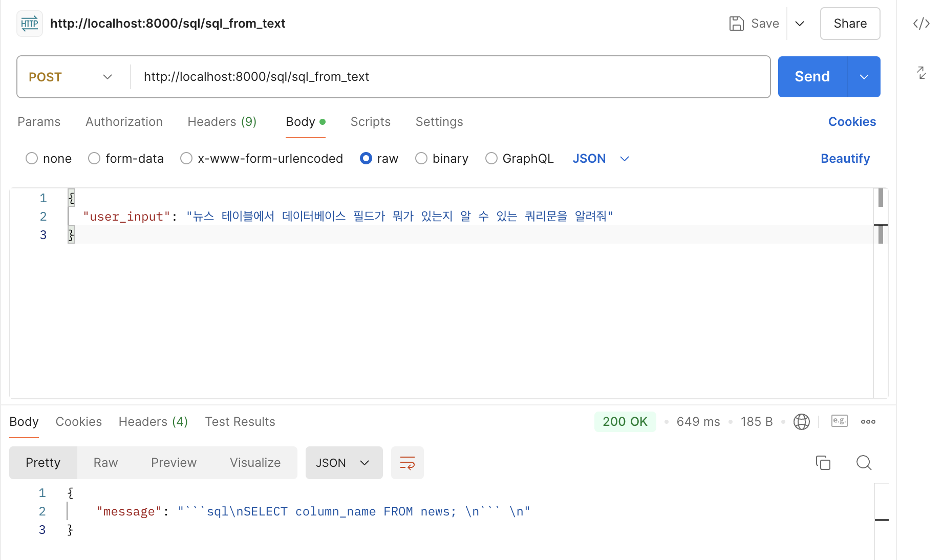Open the response JSON format dropdown
The width and height of the screenshot is (943, 560).
(344, 463)
